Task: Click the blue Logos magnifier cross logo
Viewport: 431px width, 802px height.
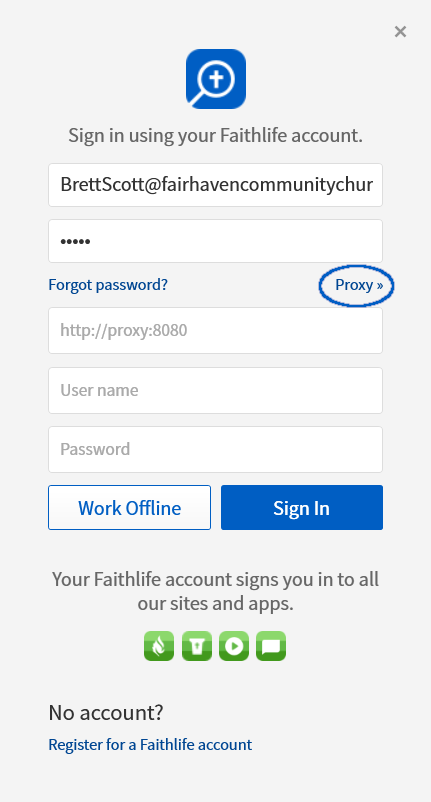Action: pos(216,79)
